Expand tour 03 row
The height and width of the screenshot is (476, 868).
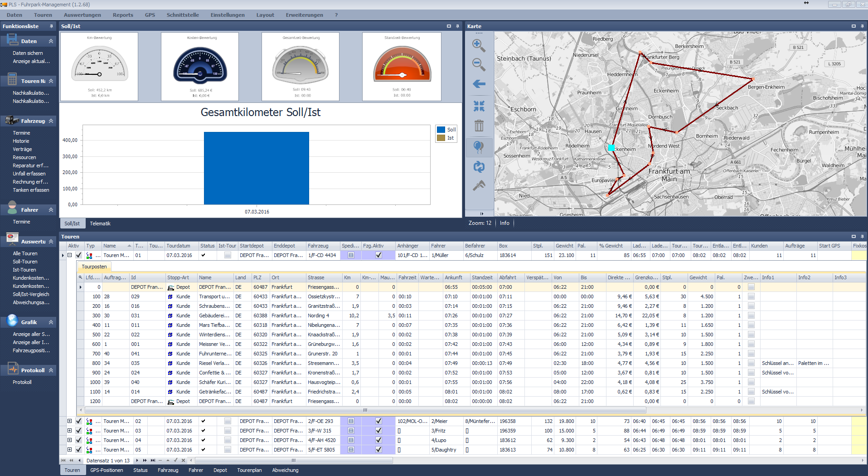coord(70,431)
